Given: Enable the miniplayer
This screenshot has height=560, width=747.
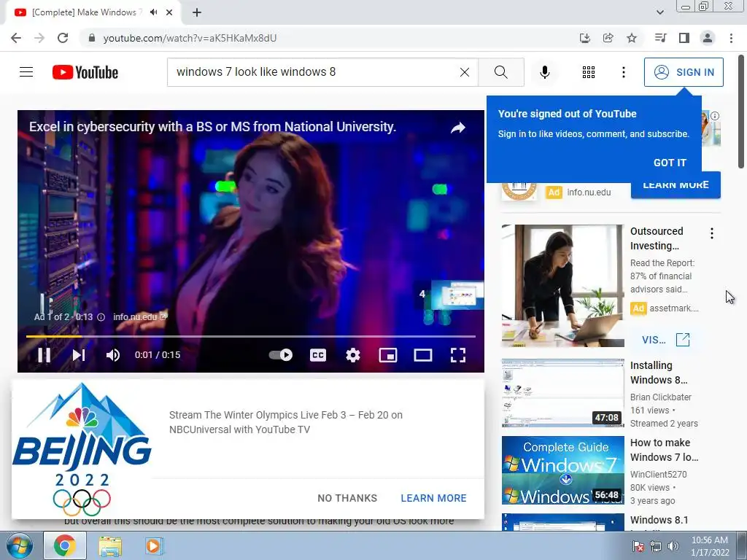Looking at the screenshot, I should point(388,355).
